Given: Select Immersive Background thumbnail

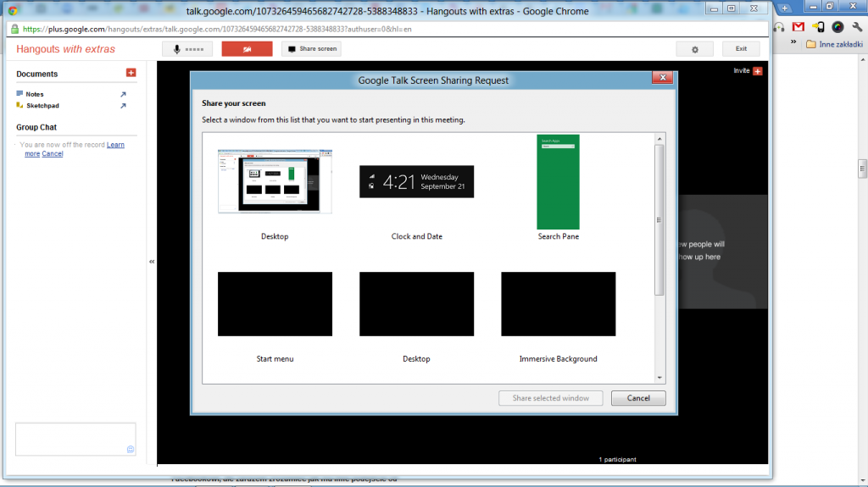Looking at the screenshot, I should (x=558, y=304).
